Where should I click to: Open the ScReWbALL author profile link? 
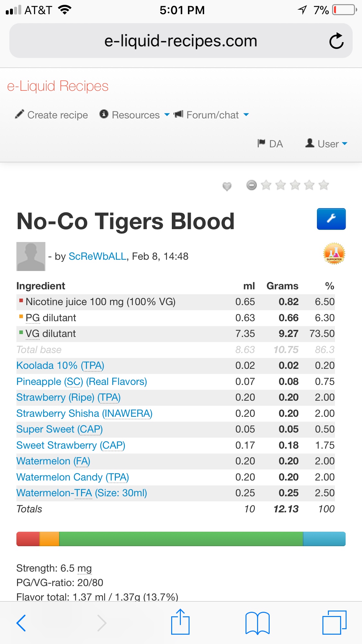click(97, 256)
